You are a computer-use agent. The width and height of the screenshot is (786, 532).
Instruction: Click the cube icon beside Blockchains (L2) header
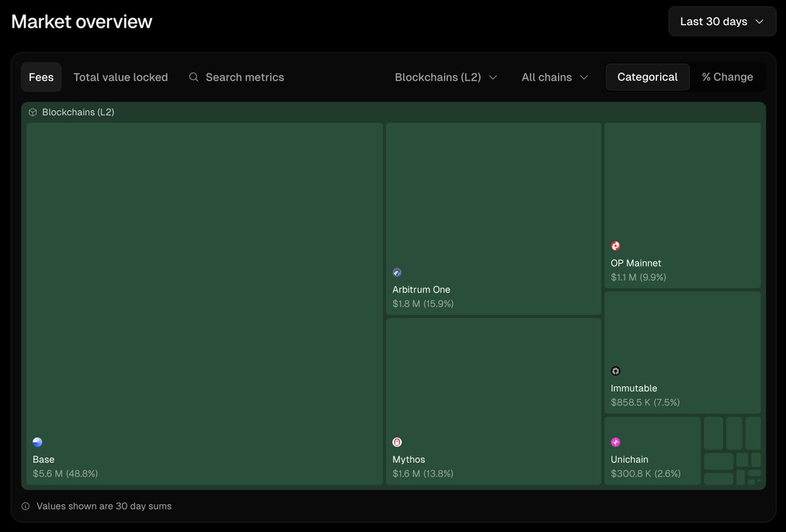(x=33, y=112)
